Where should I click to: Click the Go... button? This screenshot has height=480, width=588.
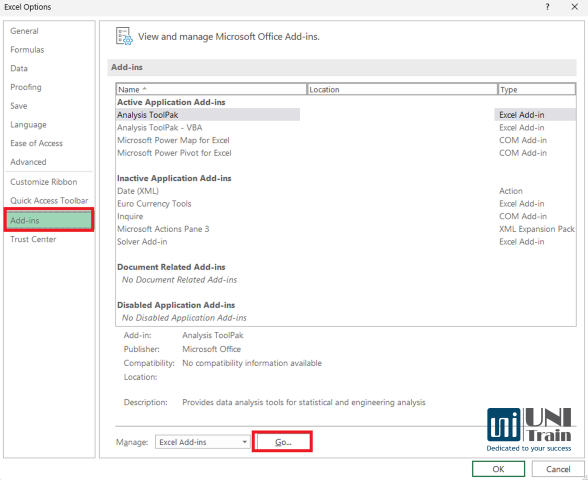click(x=282, y=442)
